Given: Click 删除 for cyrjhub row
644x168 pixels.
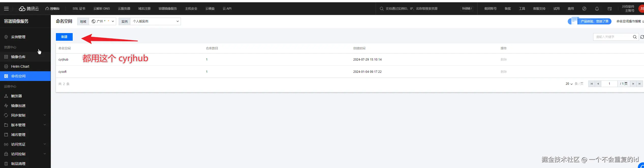Looking at the screenshot, I should 503,60.
